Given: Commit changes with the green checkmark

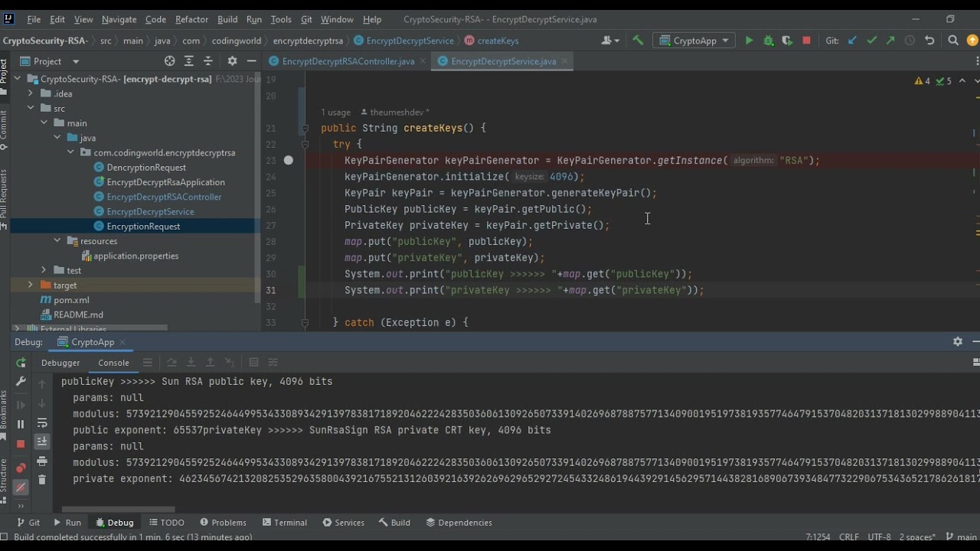Looking at the screenshot, I should click(871, 41).
